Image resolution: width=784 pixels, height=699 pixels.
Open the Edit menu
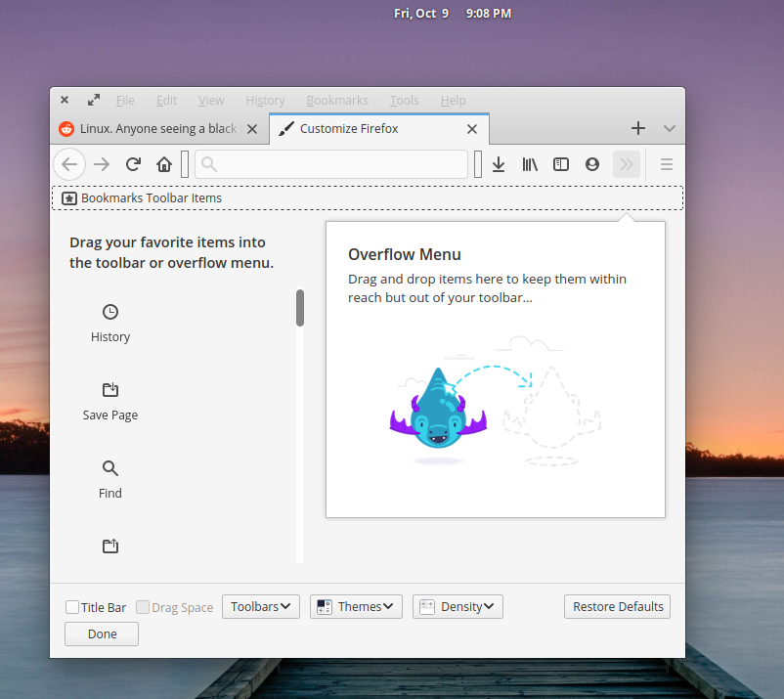(x=166, y=101)
